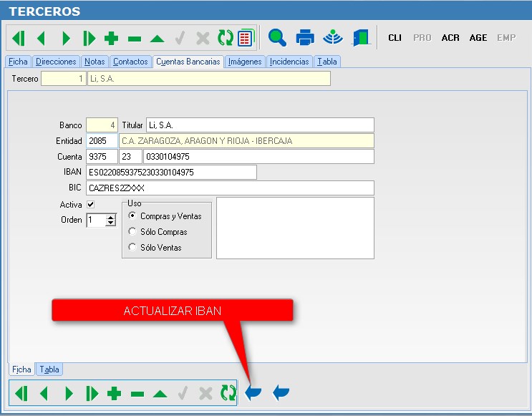Screen dimensions: 532x416
Task: Go to last bank account in bottom toolbar
Action: (x=92, y=394)
